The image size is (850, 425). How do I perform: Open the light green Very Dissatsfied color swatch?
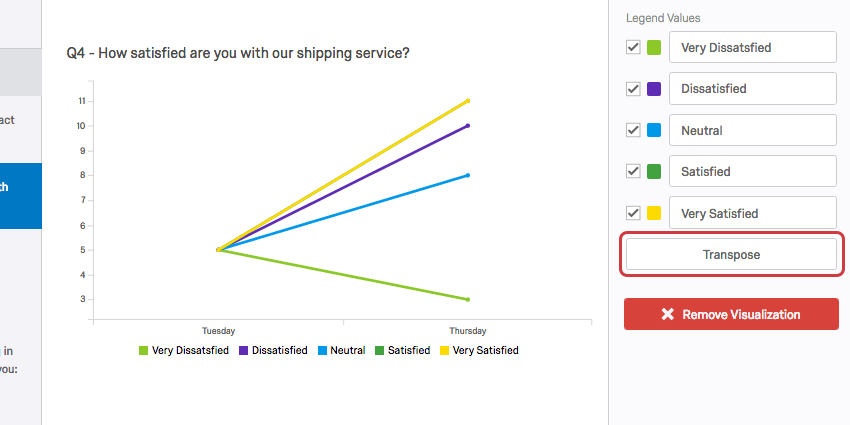click(x=654, y=47)
